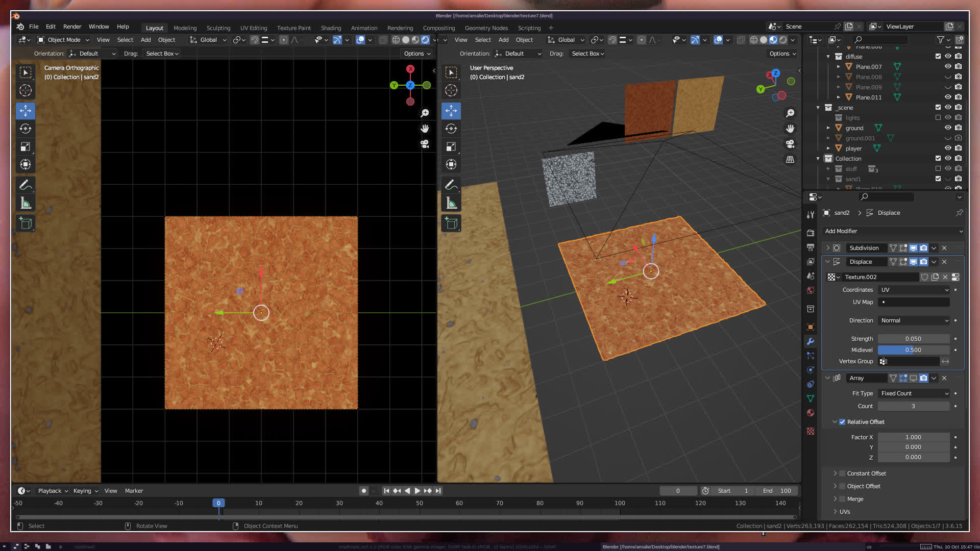Toggle orthographic grid view in right viewport
This screenshot has height=551, width=980.
(790, 160)
